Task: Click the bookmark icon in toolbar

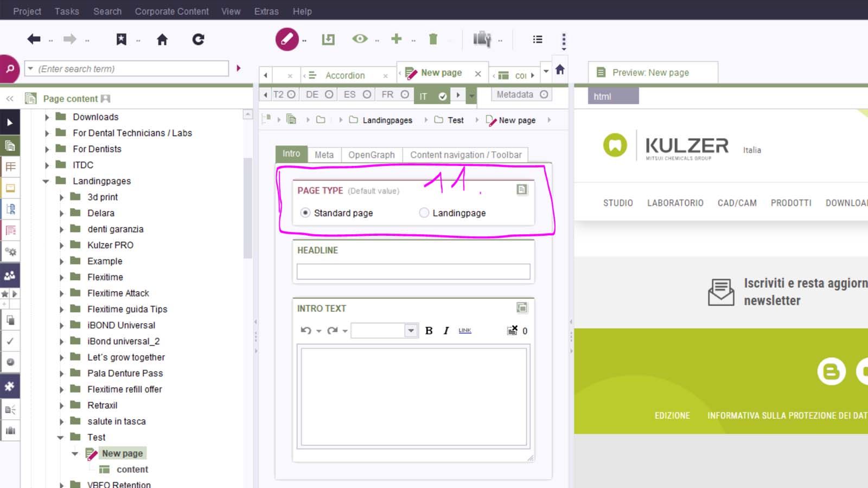Action: [x=122, y=39]
